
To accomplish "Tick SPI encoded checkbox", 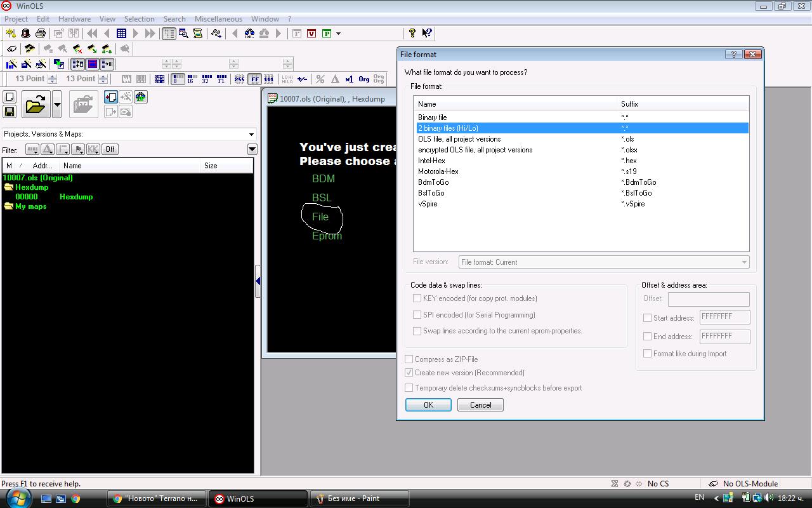I will pos(417,315).
